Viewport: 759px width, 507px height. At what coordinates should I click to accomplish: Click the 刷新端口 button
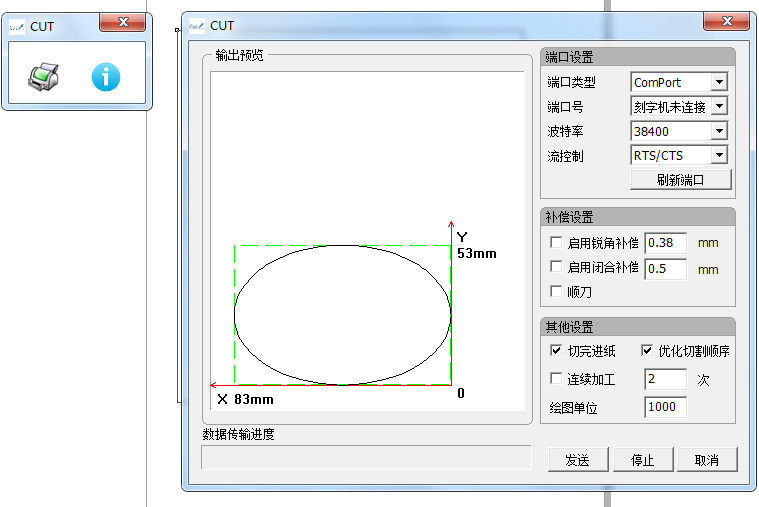681,180
